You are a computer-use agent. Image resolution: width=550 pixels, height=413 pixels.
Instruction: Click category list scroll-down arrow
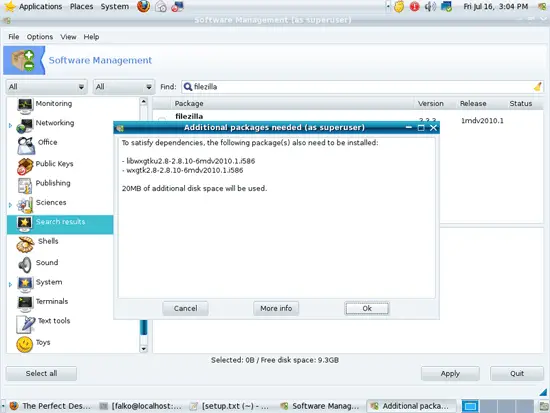tap(143, 349)
